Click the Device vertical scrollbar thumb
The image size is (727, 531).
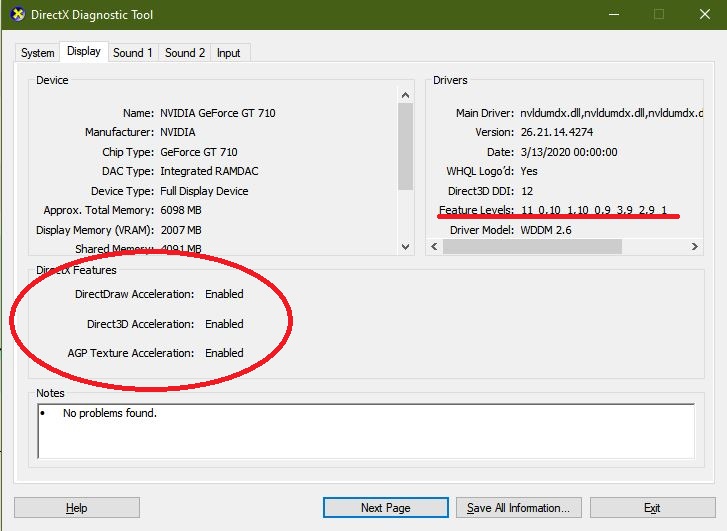pos(405,146)
